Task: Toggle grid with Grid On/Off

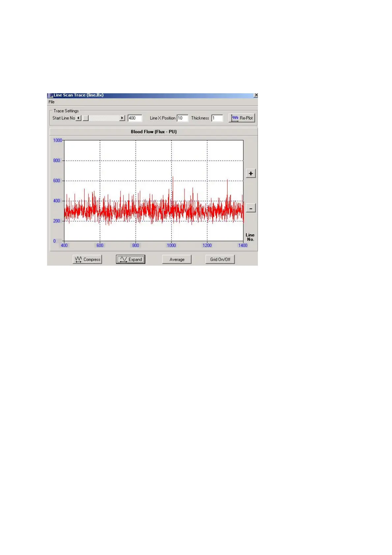Action: tap(220, 259)
